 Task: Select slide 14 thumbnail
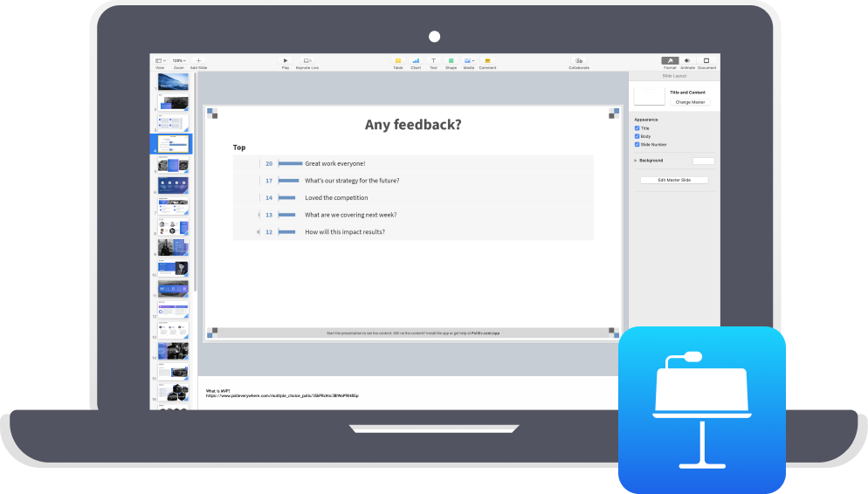(x=173, y=351)
